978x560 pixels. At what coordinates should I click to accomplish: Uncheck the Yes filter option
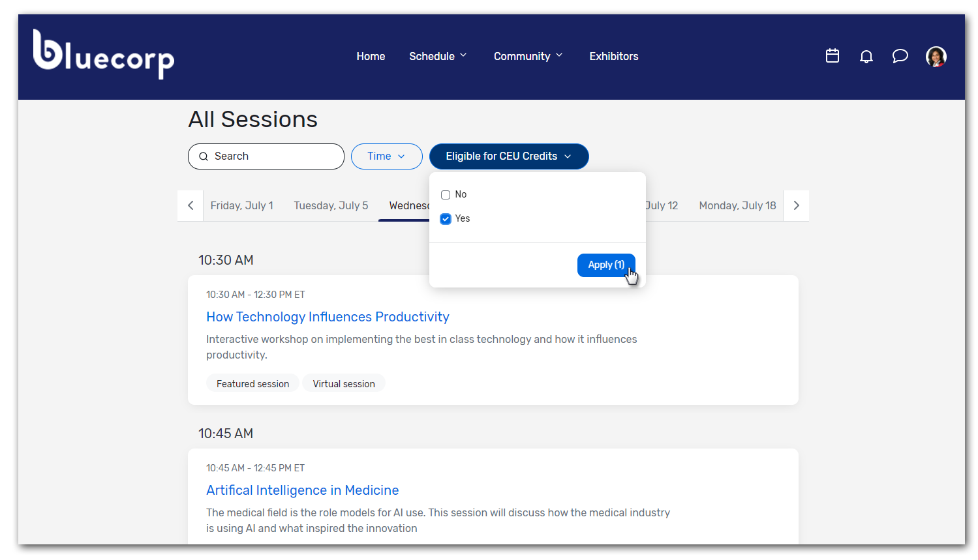(446, 218)
